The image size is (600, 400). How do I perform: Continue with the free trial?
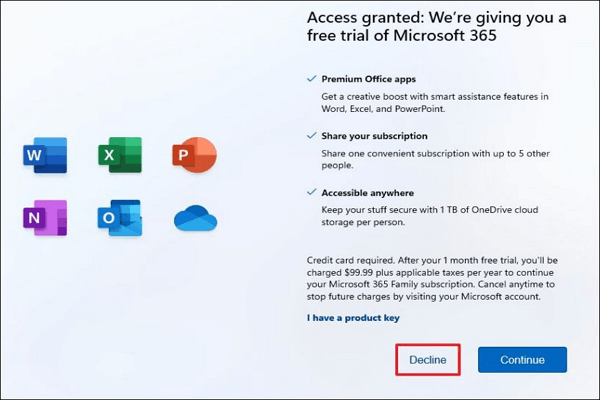[522, 360]
